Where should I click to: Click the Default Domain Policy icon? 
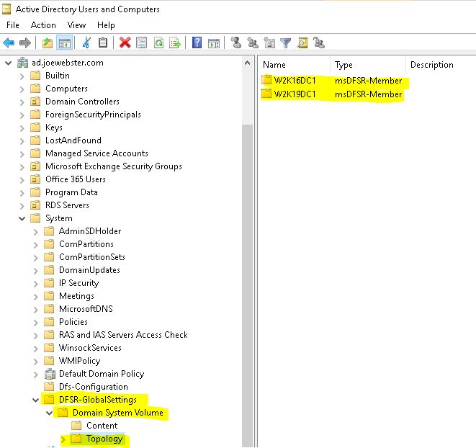(50, 374)
